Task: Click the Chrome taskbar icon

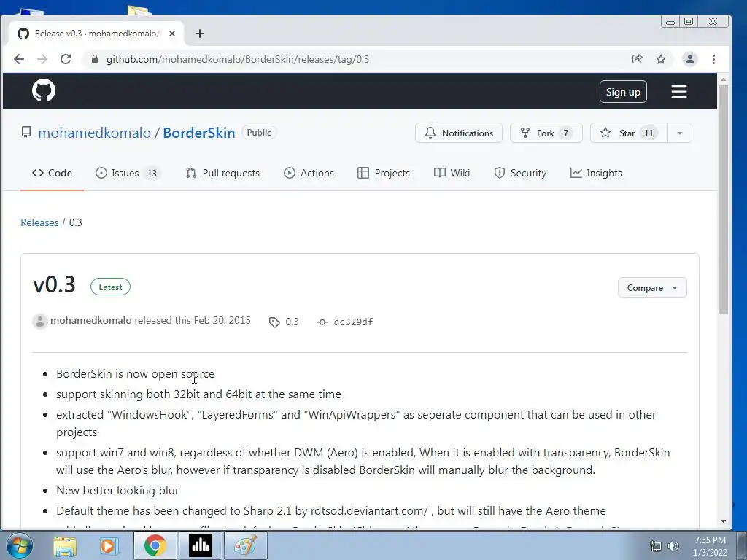Action: click(x=155, y=545)
